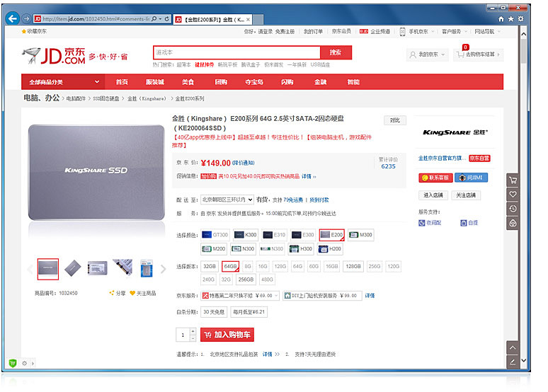Choose the E200 model option
This screenshot has height=392, width=548.
(331, 235)
